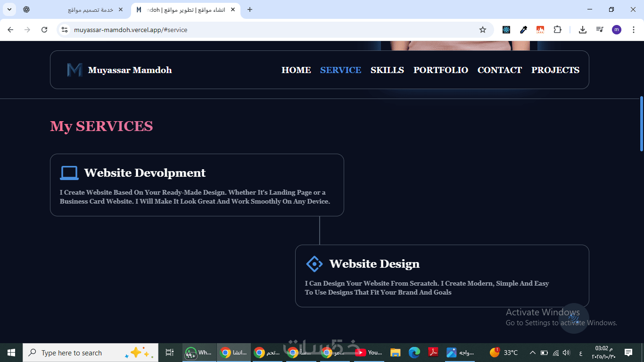Close the active انشاء مواقع tab
644x362 pixels.
(x=233, y=9)
